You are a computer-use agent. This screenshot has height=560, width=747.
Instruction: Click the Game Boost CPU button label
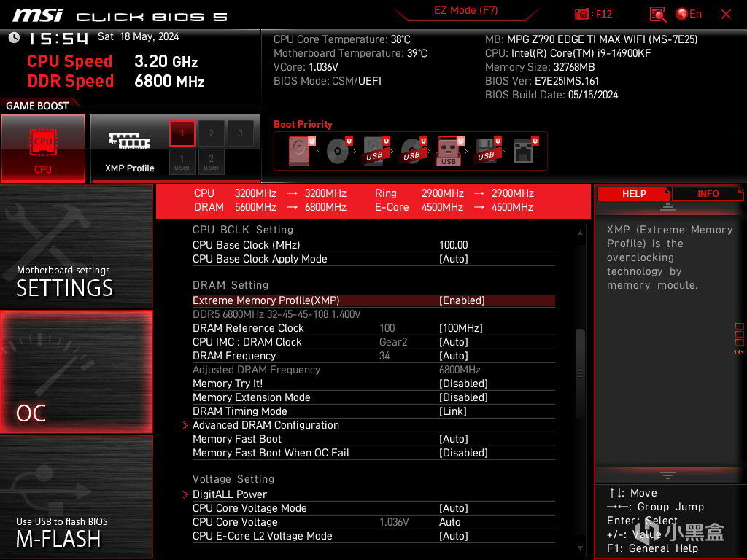pos(43,169)
